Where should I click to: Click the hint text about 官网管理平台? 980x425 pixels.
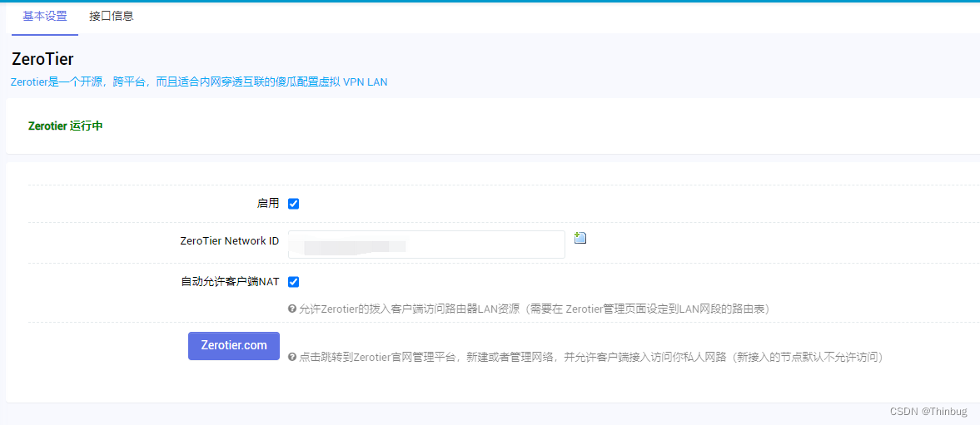point(590,357)
